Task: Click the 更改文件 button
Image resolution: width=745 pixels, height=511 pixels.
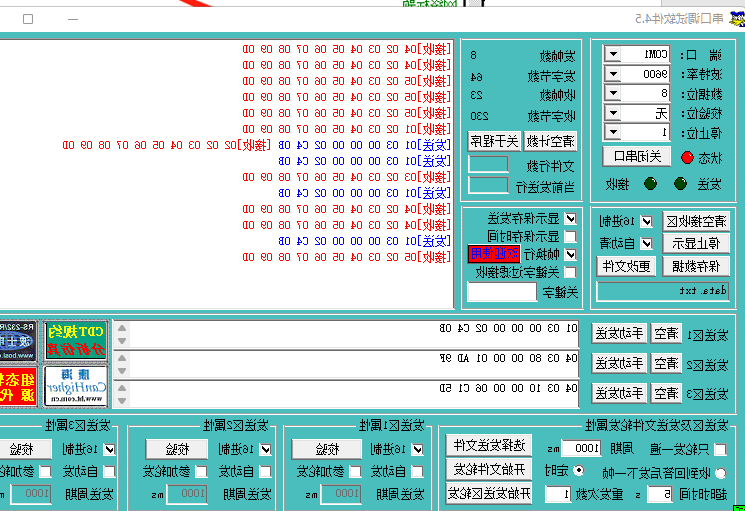Action: coord(626,266)
